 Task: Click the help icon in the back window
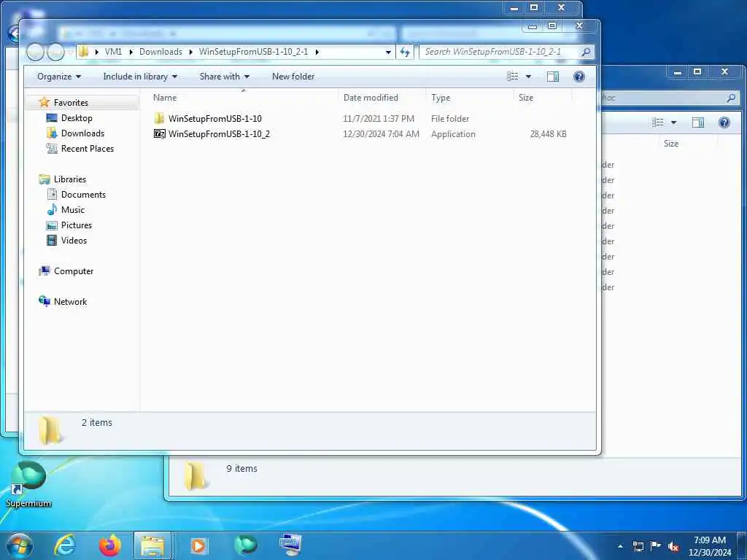pos(724,122)
